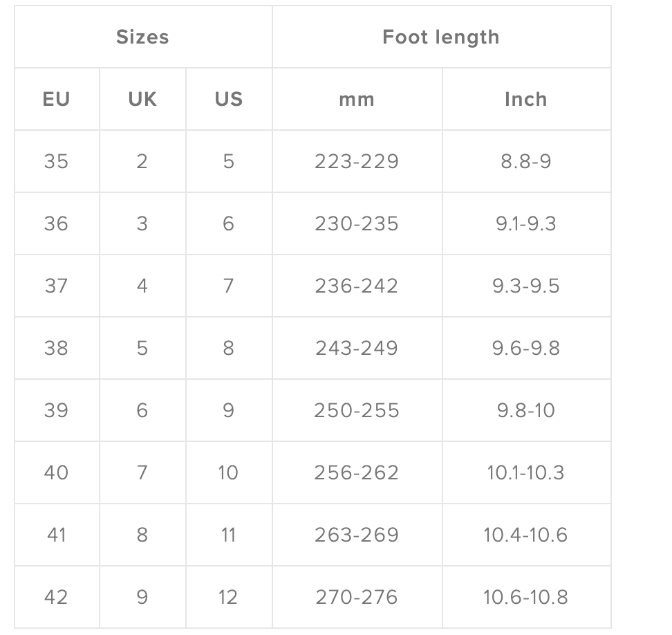
Task: Click the 9.6-9.8 inch cell
Action: coord(525,348)
